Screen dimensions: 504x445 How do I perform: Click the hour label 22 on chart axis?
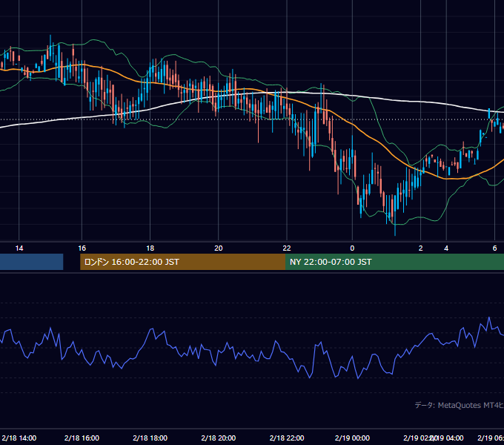[287, 248]
